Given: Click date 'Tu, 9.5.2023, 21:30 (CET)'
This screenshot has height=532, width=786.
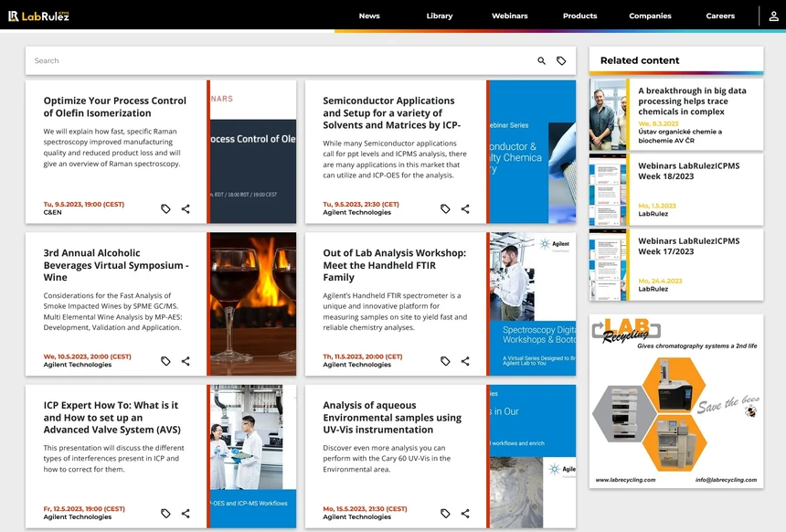Looking at the screenshot, I should (361, 204).
